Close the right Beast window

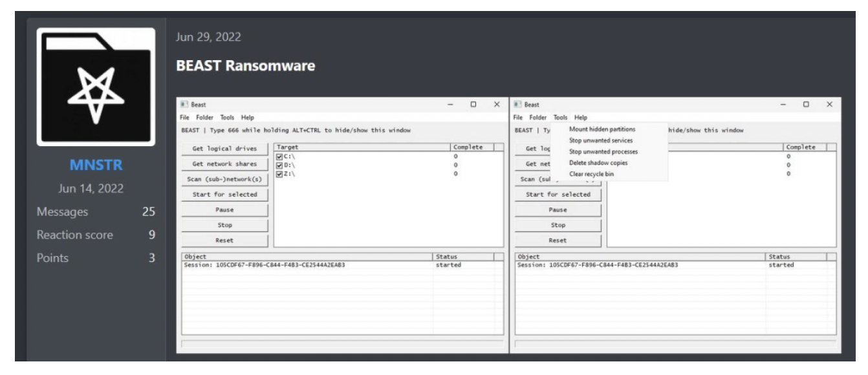tap(829, 103)
